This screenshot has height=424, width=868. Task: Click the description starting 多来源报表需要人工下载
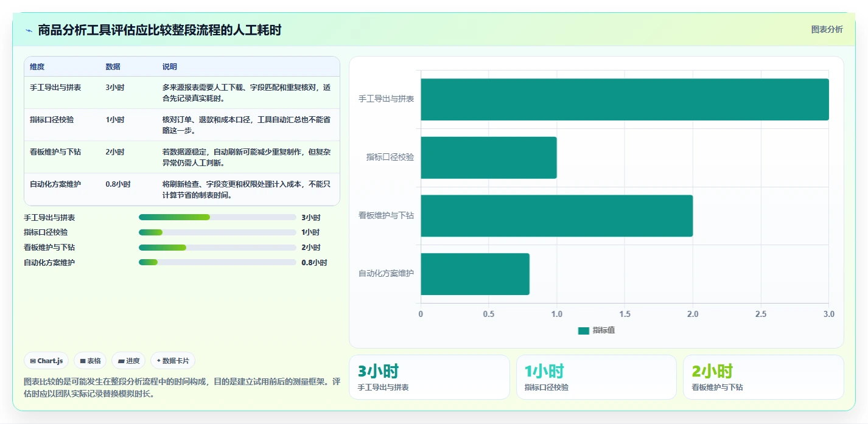pos(247,93)
